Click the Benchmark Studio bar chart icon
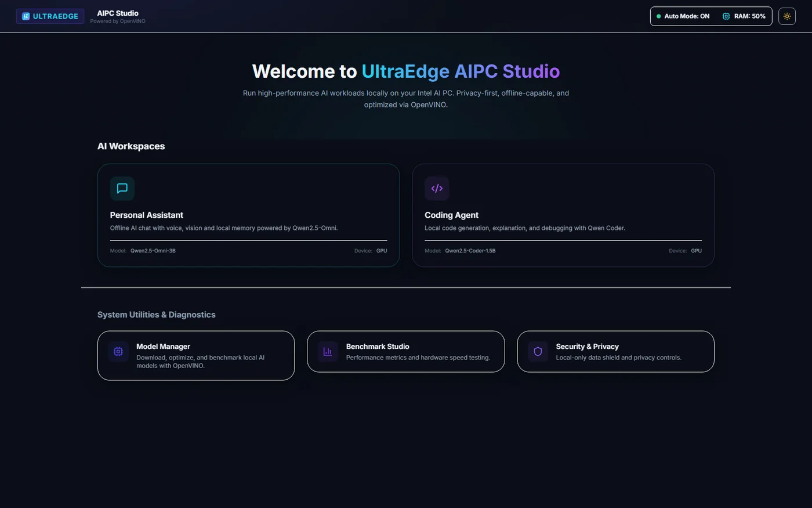Screen dimensions: 812x508 pos(328,351)
